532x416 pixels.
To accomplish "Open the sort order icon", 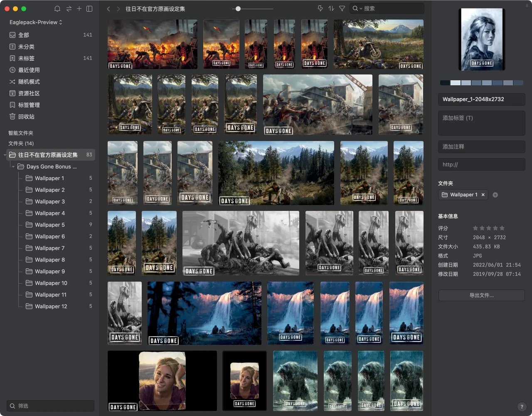I will coord(331,8).
